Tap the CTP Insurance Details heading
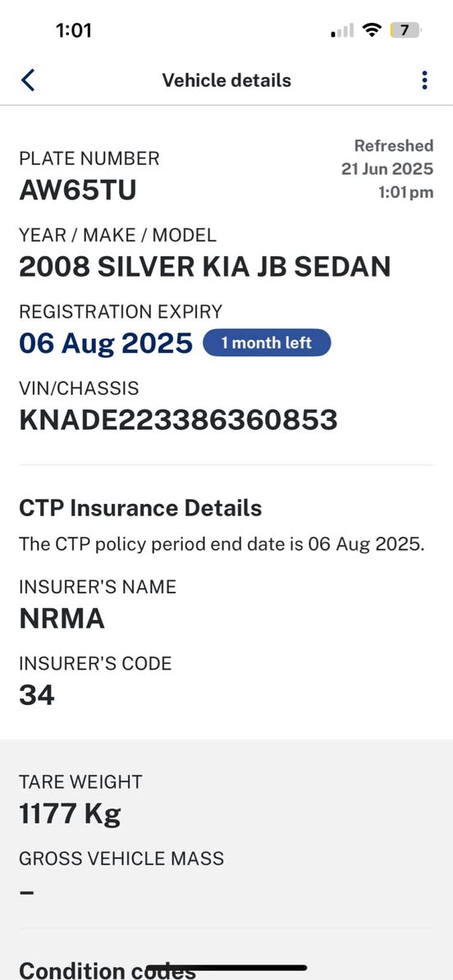 [140, 508]
